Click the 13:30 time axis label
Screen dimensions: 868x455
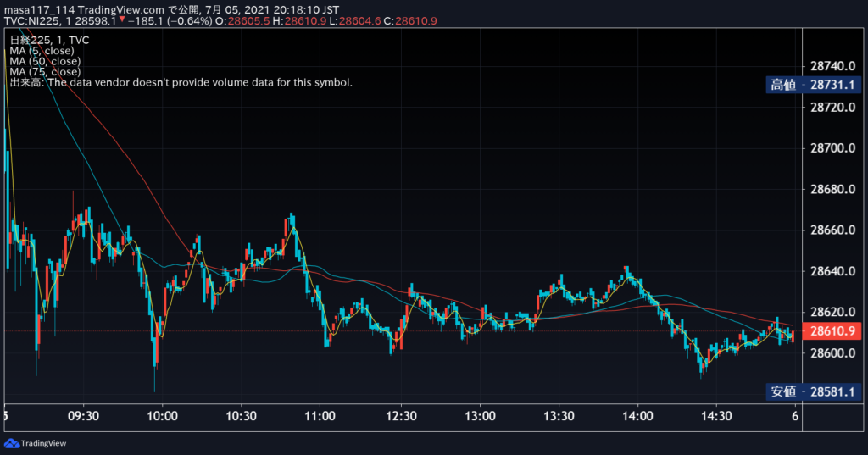pos(559,416)
